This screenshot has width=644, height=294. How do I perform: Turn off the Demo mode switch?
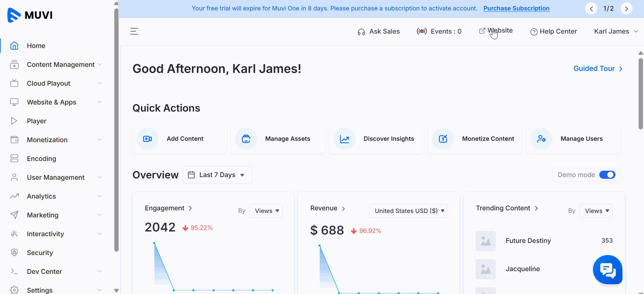coord(607,175)
